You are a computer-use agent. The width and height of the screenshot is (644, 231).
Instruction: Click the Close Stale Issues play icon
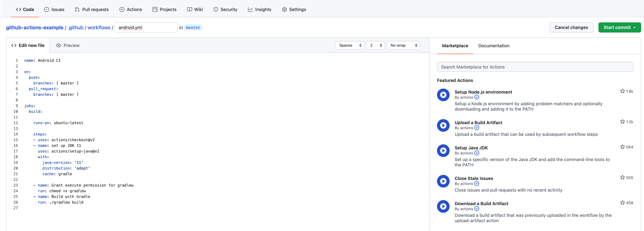[443, 181]
